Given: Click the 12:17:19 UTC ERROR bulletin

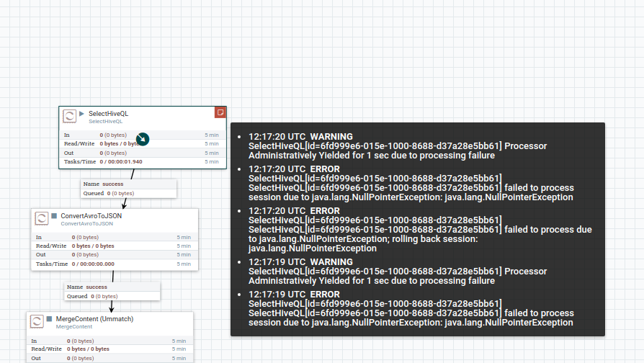Looking at the screenshot, I should coord(411,308).
